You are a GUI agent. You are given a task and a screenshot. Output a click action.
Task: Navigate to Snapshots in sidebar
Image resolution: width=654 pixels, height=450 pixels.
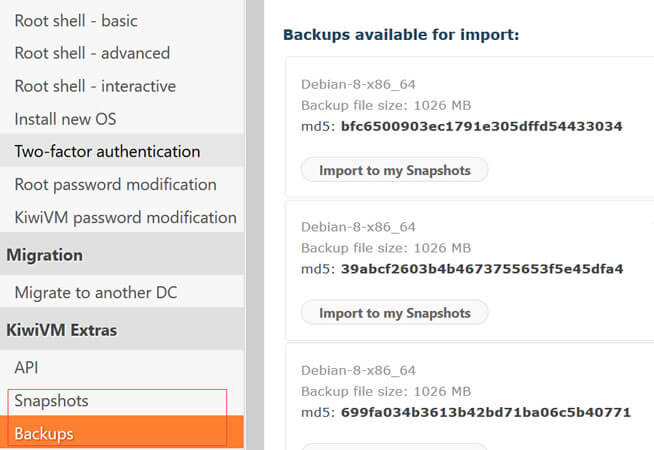pyautogui.click(x=52, y=401)
